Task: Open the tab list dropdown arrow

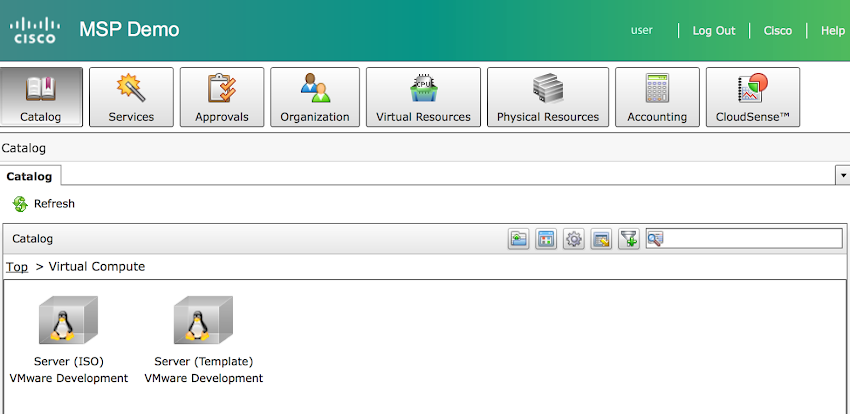Action: point(843,176)
